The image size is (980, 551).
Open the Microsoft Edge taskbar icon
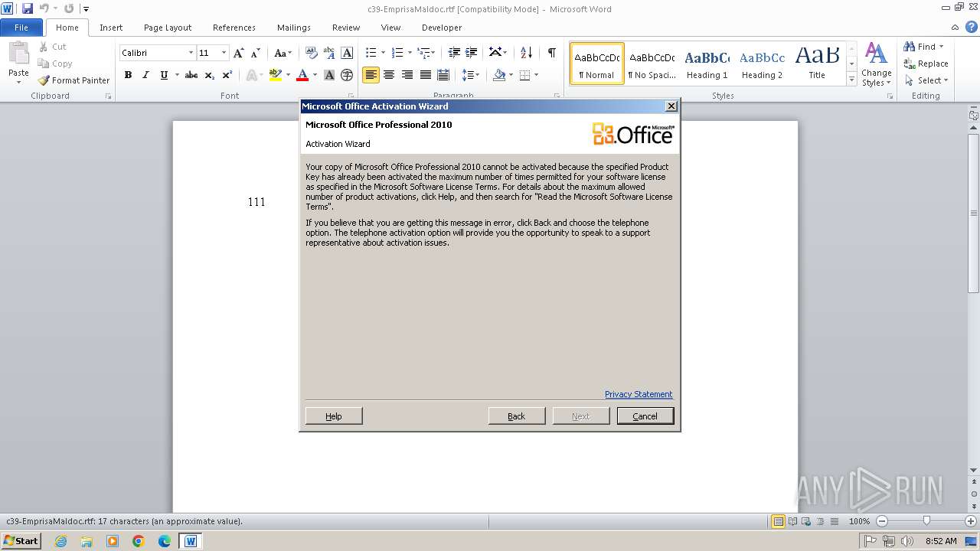pyautogui.click(x=165, y=541)
